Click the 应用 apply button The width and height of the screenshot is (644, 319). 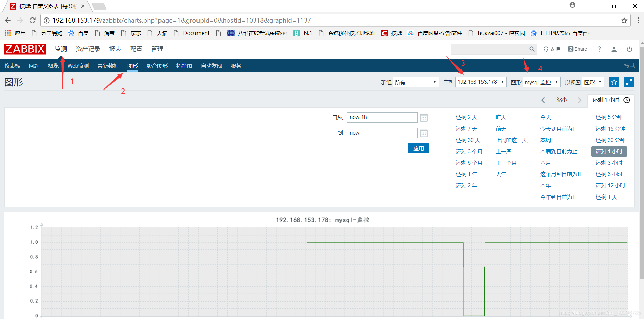click(418, 148)
